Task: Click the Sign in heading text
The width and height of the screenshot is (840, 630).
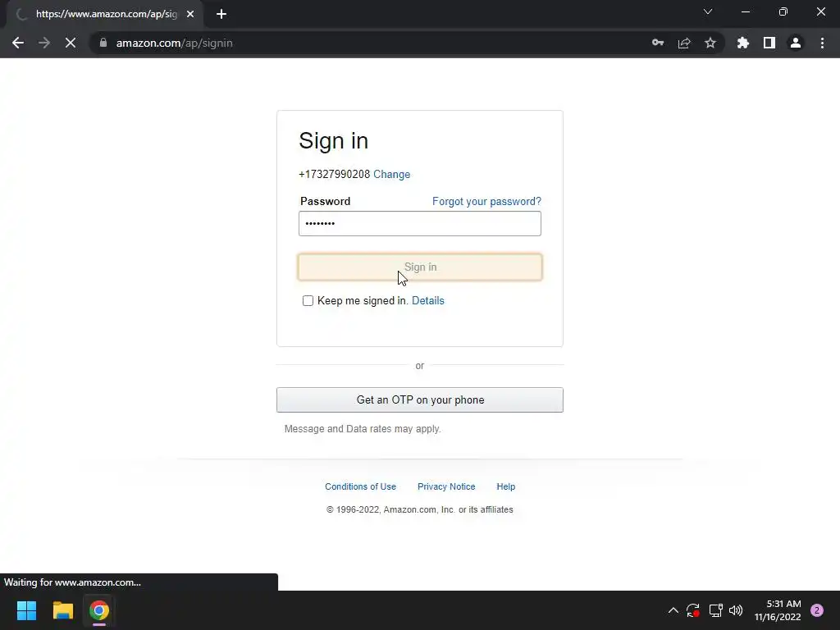Action: (x=333, y=141)
